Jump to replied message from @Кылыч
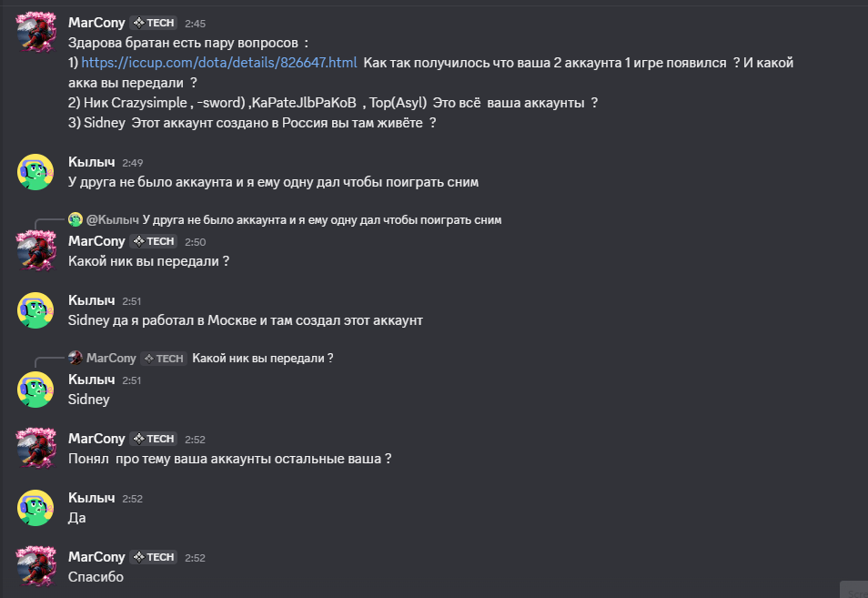The width and height of the screenshot is (868, 598). 321,220
